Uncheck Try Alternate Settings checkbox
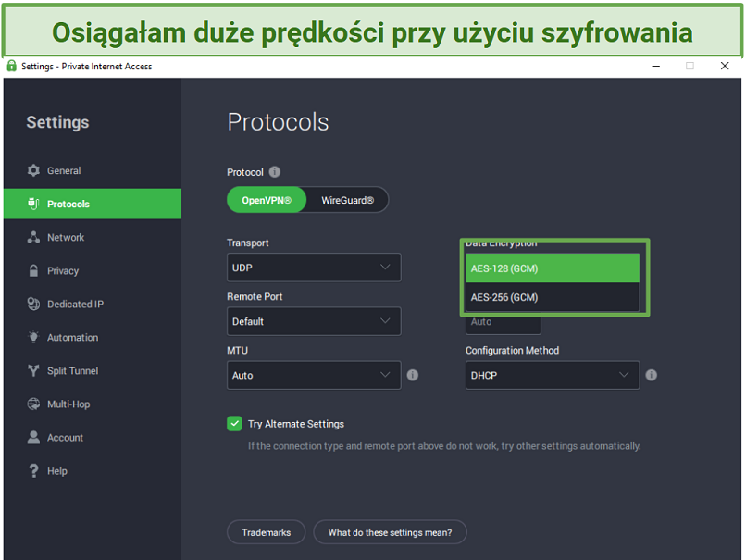The height and width of the screenshot is (560, 746). (234, 423)
